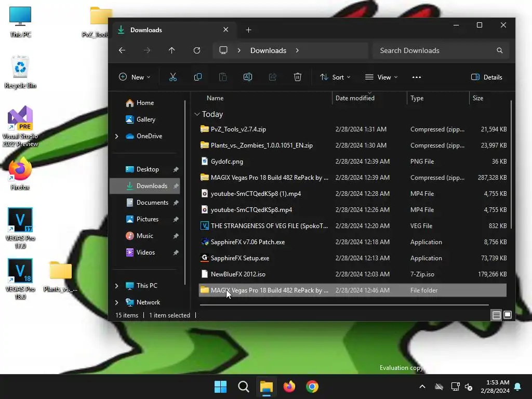This screenshot has width=532, height=399.
Task: Refresh the Downloads folder view
Action: 197,50
